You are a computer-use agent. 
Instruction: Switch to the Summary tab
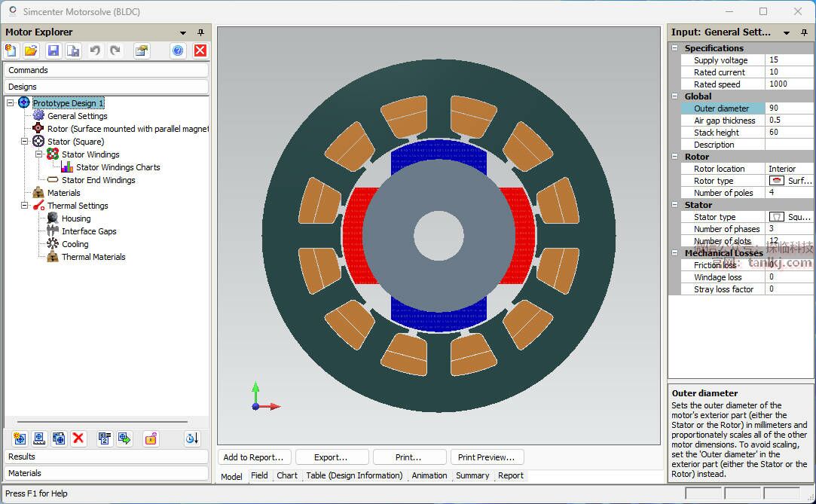pos(472,475)
